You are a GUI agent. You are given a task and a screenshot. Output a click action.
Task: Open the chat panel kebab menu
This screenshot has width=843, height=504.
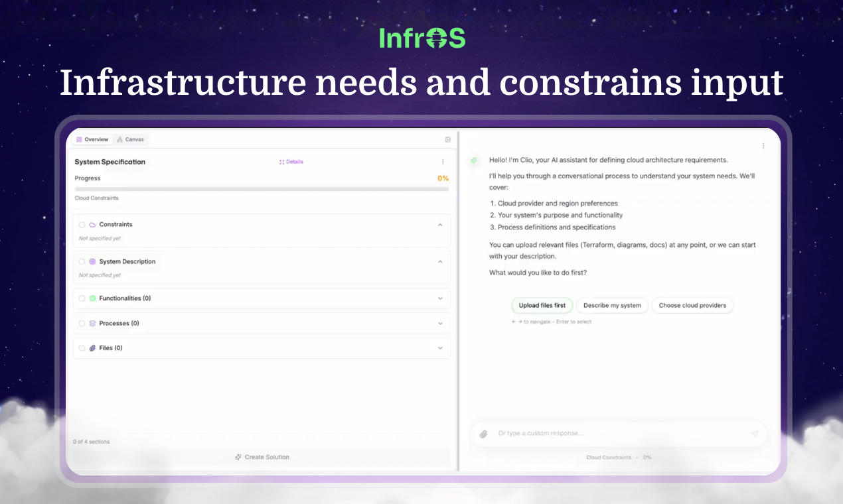click(763, 145)
